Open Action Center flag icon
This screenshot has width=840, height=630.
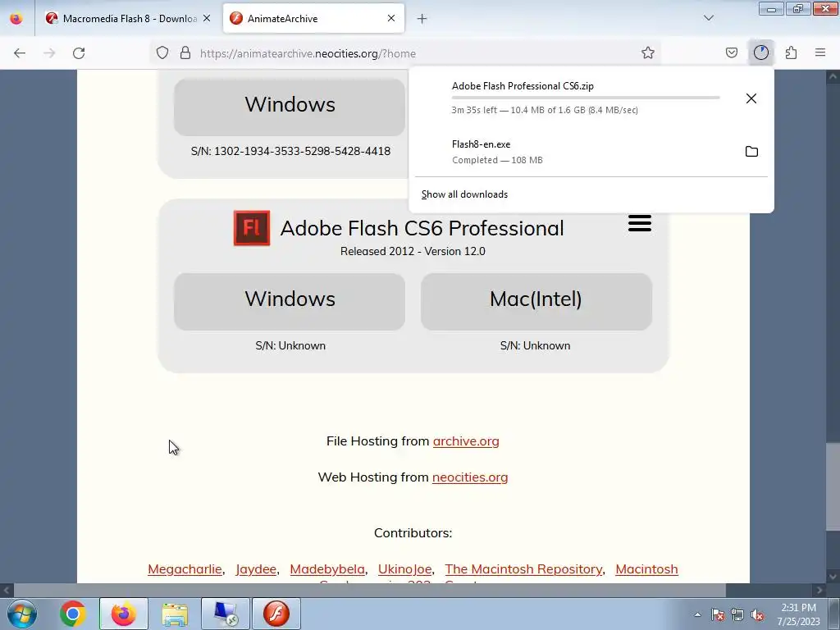[x=718, y=615]
